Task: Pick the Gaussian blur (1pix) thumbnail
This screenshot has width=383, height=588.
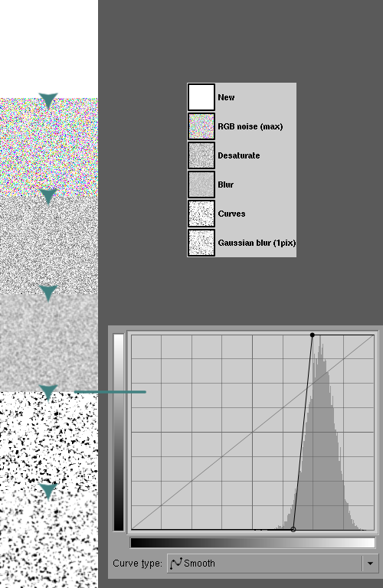Action: pos(201,243)
